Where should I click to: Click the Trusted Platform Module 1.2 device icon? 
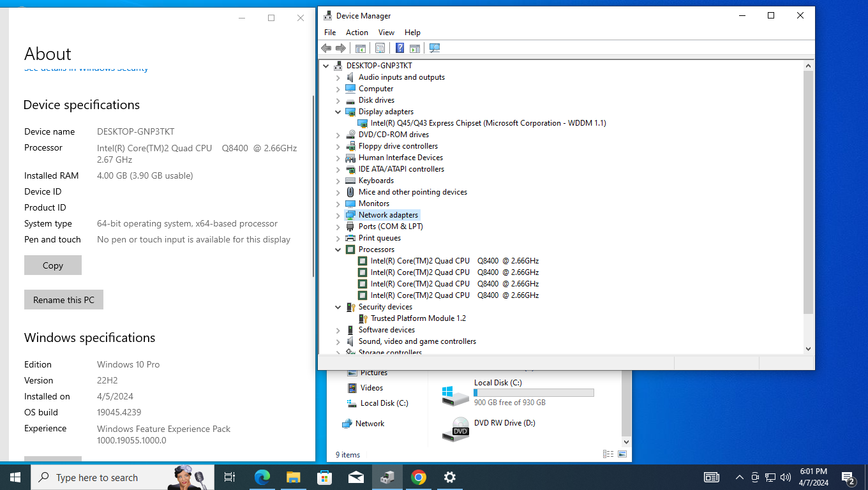363,318
